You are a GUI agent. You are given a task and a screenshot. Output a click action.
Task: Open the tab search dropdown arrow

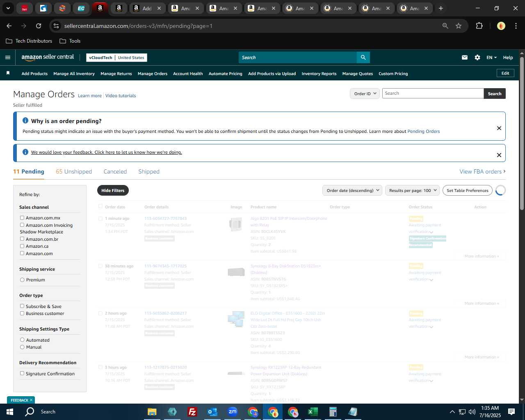8,8
